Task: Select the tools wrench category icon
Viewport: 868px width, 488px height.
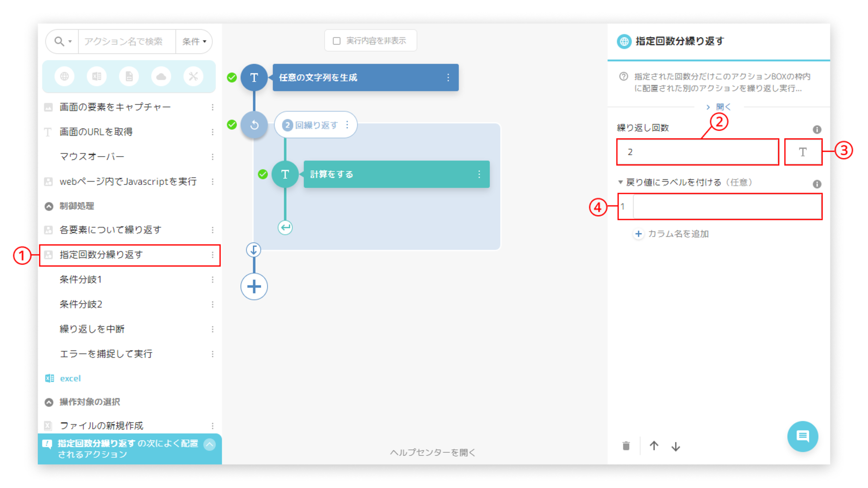Action: pos(193,77)
